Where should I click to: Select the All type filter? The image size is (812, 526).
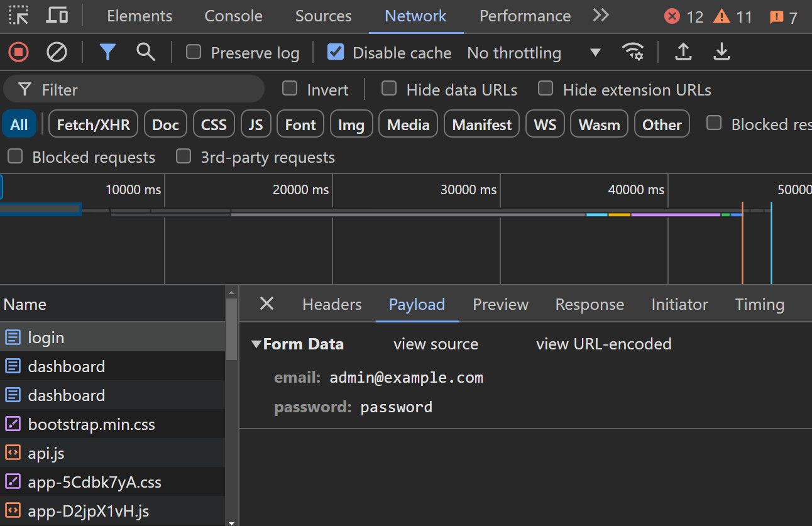coord(19,124)
